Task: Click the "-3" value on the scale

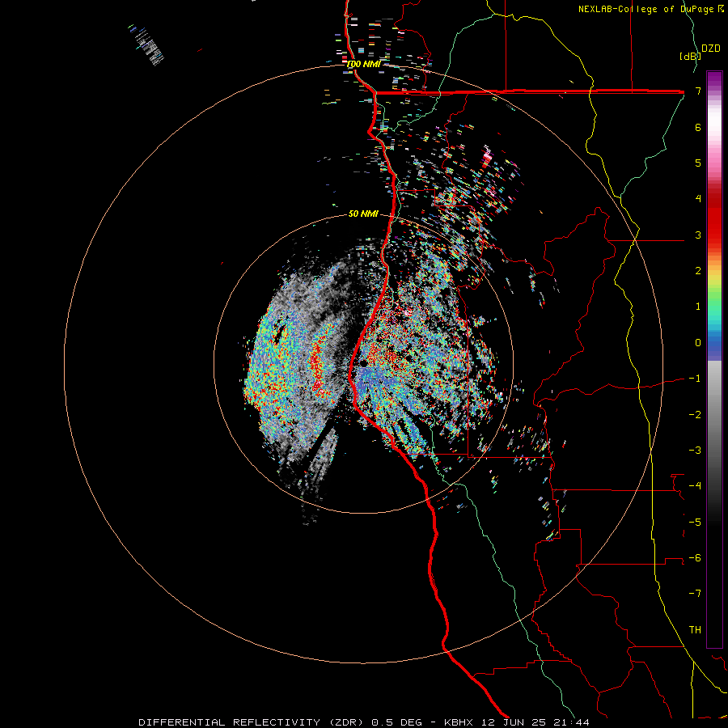Action: tap(695, 451)
